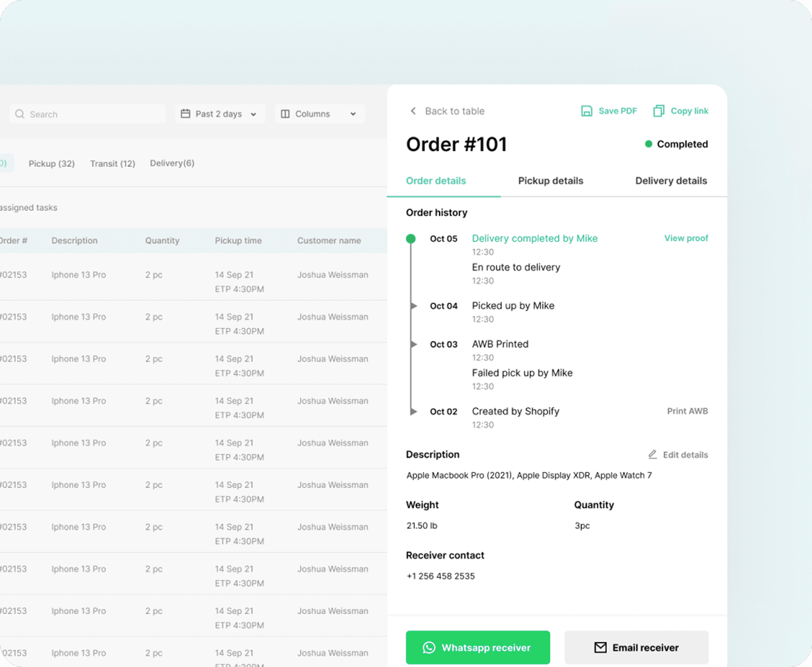Click the magnifier icon in Search field
The image size is (812, 667).
pyautogui.click(x=19, y=114)
